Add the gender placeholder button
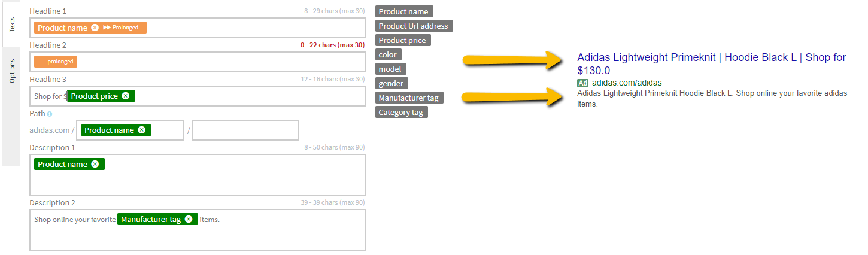Screen dimensions: 868x255 391,83
